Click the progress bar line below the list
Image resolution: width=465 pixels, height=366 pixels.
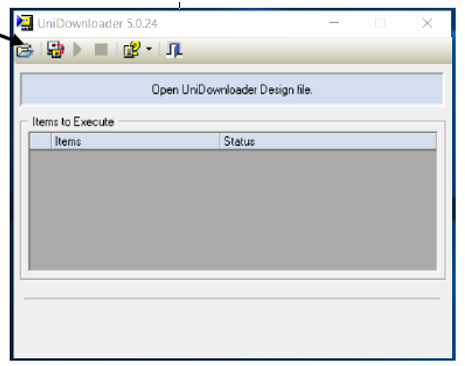click(x=231, y=299)
